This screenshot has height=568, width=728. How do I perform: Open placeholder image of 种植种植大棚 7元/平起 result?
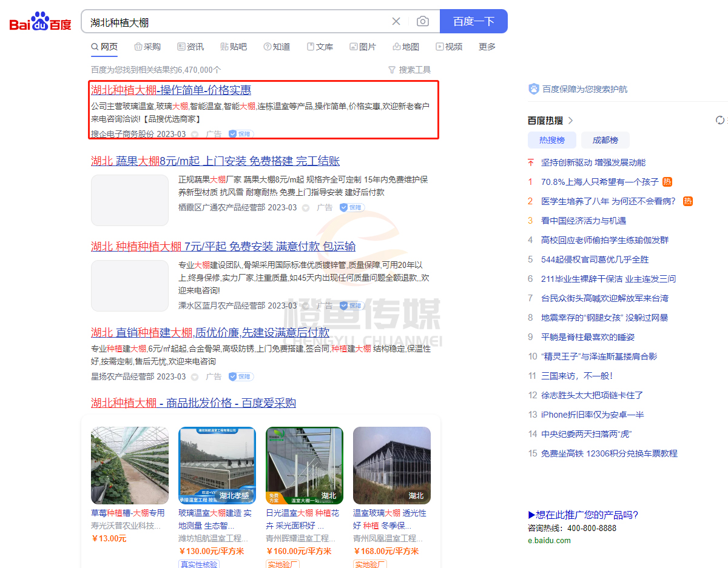130,286
